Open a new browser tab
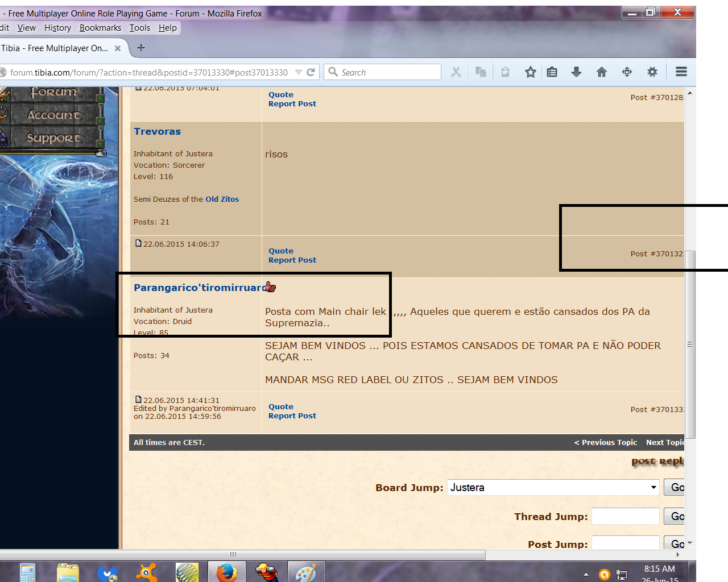The height and width of the screenshot is (582, 728). 141,48
